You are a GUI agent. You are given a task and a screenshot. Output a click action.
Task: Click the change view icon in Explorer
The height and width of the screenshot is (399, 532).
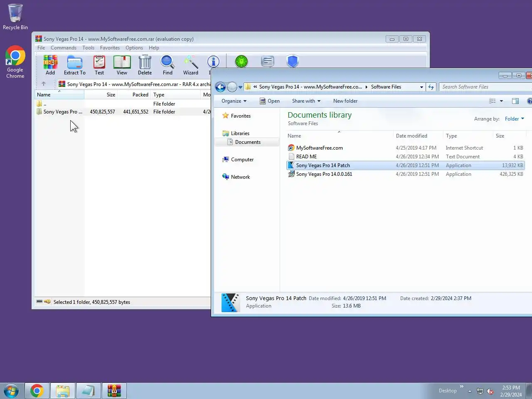tap(493, 101)
